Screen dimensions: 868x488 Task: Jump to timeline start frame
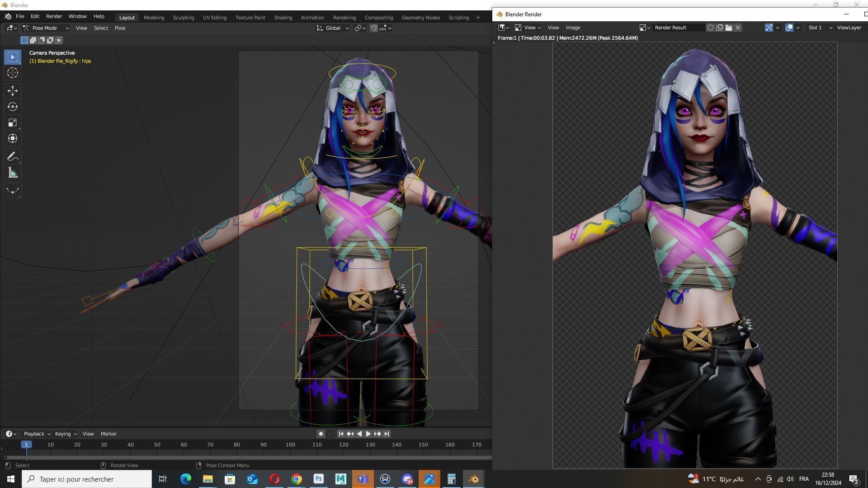click(x=341, y=434)
